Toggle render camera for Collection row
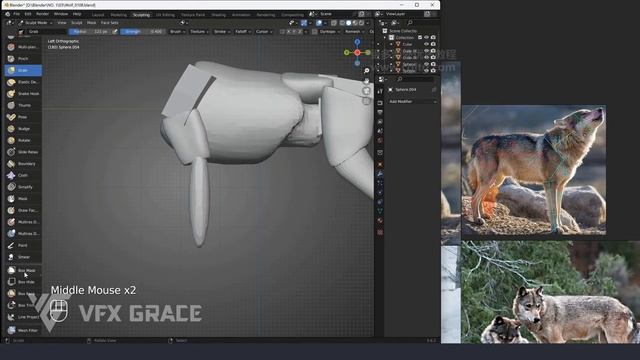640x360 pixels. click(433, 38)
